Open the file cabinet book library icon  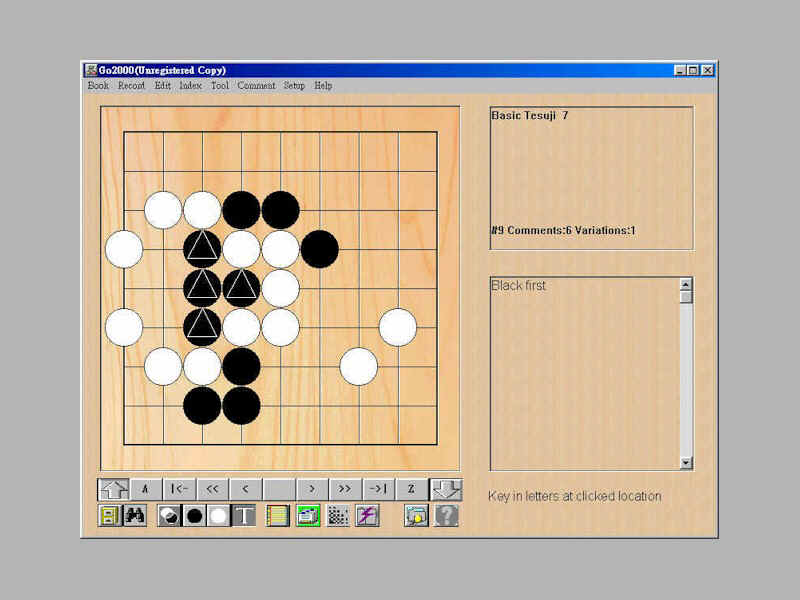(x=110, y=516)
